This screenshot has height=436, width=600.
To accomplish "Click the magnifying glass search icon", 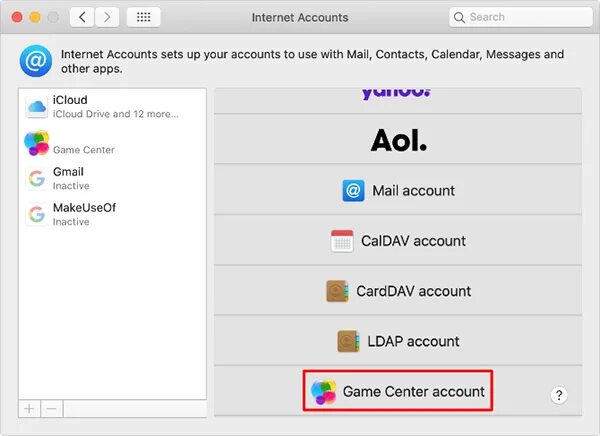I will tap(459, 18).
